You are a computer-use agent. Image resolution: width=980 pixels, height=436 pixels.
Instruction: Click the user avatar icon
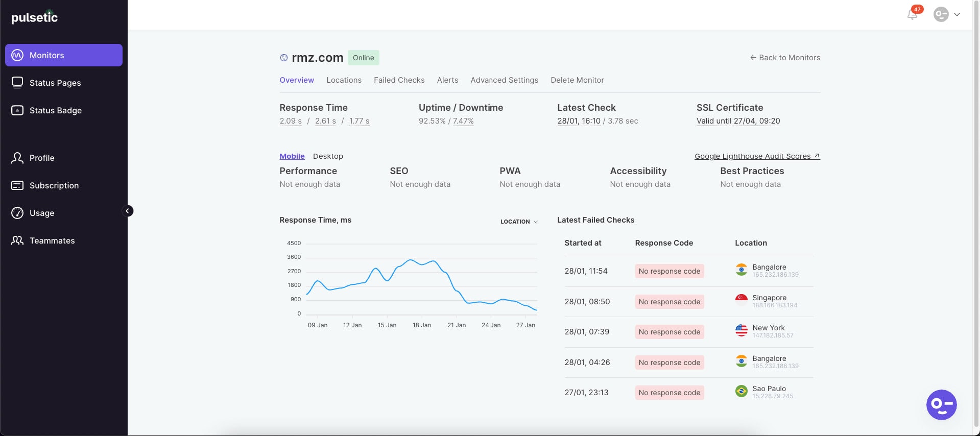(941, 14)
